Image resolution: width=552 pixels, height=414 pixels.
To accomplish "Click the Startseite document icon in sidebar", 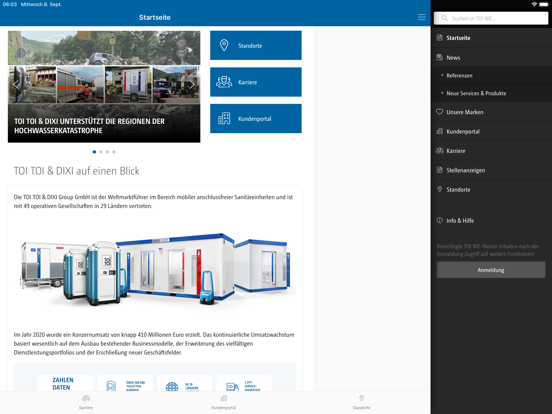I will coord(439,38).
